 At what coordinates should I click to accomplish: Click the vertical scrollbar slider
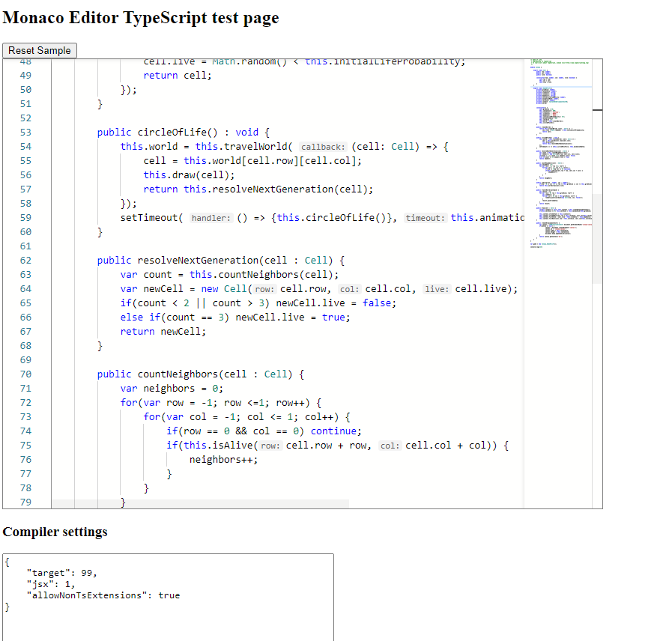point(597,239)
